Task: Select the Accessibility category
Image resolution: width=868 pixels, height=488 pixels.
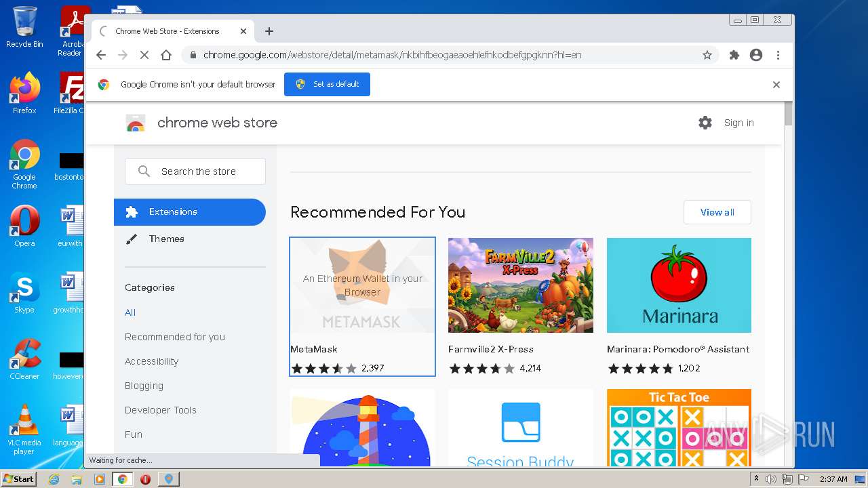Action: tap(152, 361)
